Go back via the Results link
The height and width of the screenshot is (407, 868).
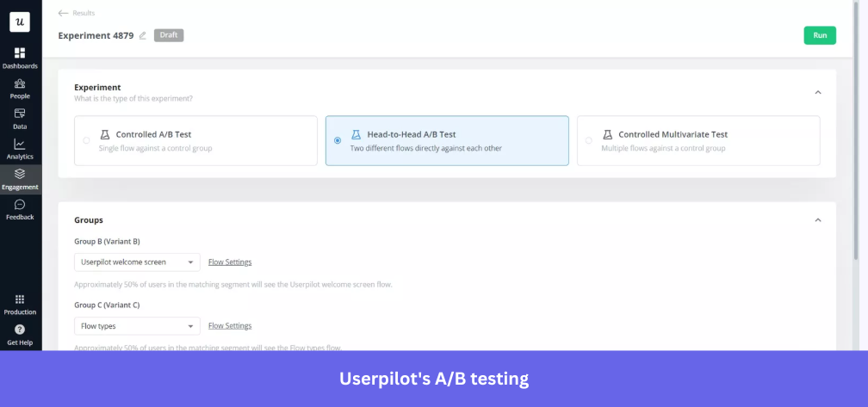click(84, 13)
